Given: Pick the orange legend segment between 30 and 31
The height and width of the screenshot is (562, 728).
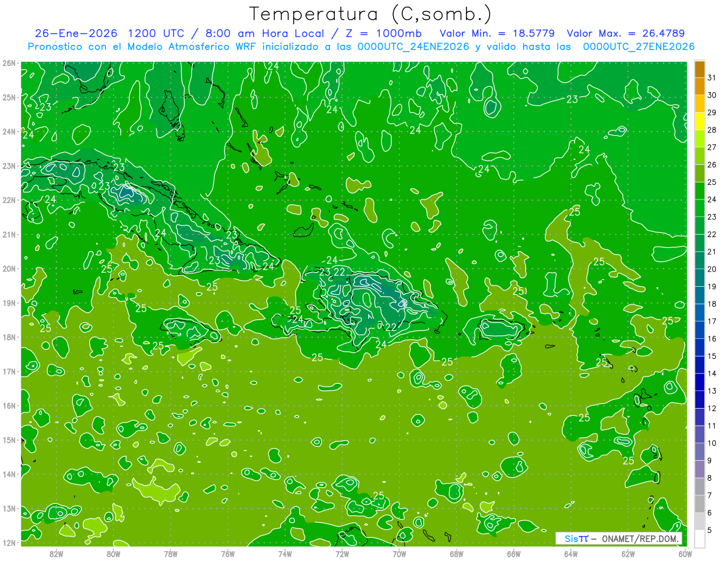Looking at the screenshot, I should point(699,87).
